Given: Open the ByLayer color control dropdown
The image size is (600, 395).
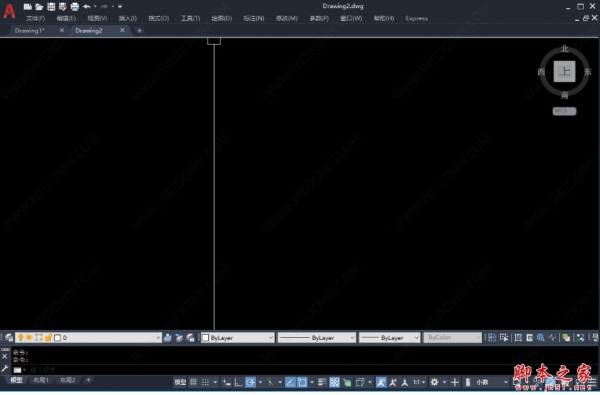Looking at the screenshot, I should click(x=238, y=338).
